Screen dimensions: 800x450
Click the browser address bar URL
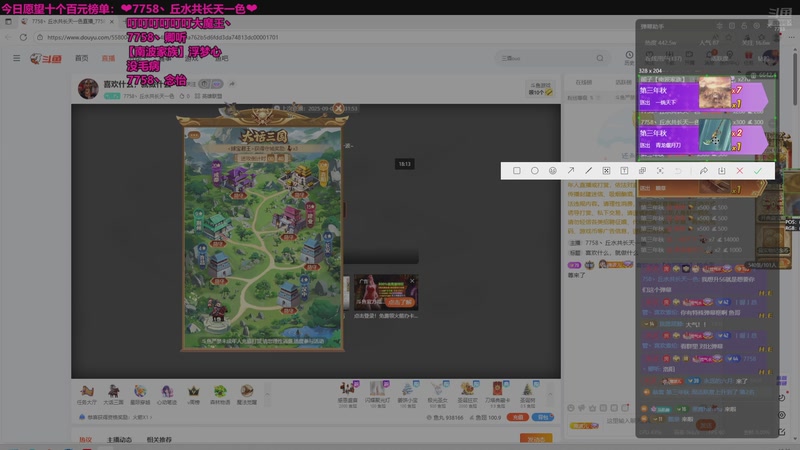pyautogui.click(x=163, y=37)
